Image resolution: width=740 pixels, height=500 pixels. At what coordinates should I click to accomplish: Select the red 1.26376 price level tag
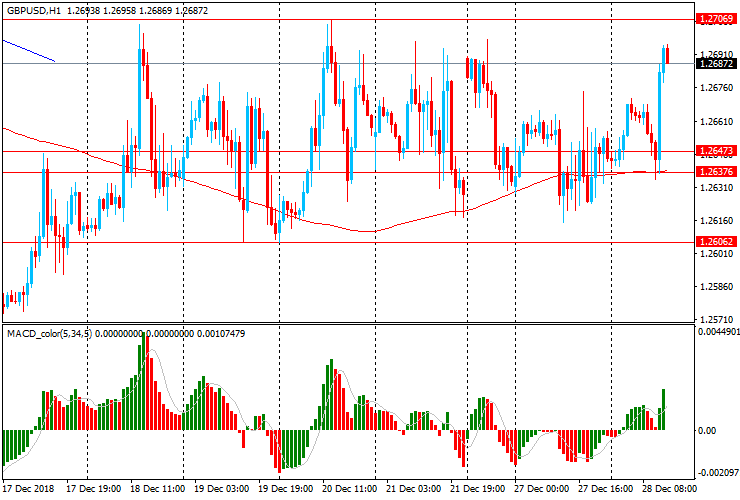tap(716, 172)
